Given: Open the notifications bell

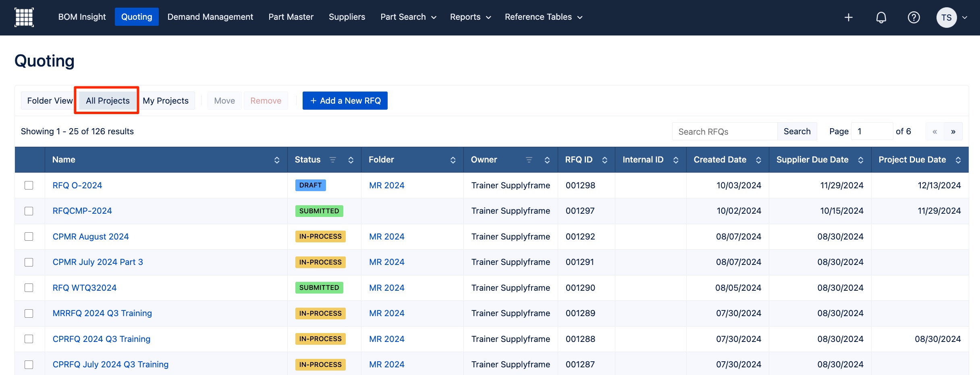Looking at the screenshot, I should click(881, 17).
